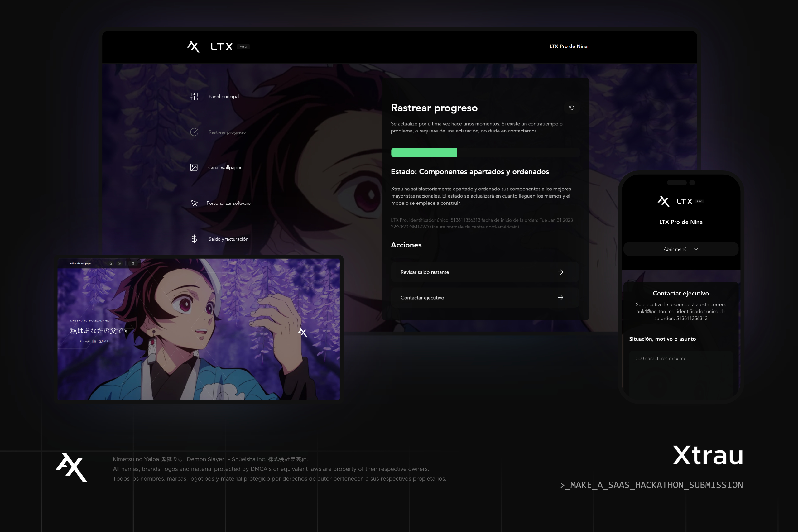This screenshot has width=798, height=532.
Task: Click the refresh icon beside Rastrear progreso
Action: click(x=572, y=108)
